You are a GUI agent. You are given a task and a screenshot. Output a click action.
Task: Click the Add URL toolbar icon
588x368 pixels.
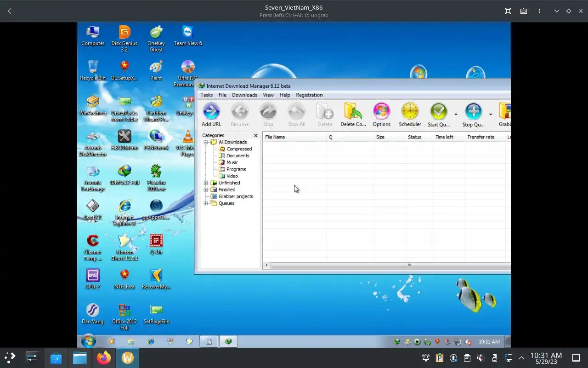(x=211, y=115)
